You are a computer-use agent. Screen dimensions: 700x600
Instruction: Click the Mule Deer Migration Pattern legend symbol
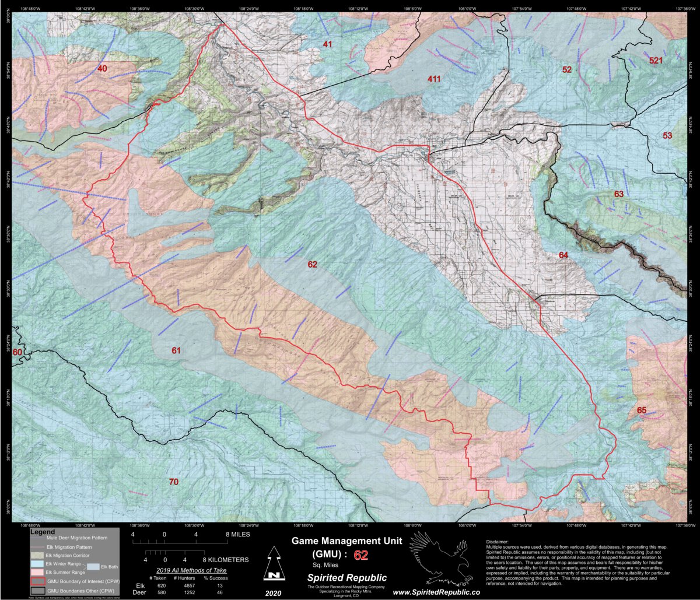coord(37,538)
